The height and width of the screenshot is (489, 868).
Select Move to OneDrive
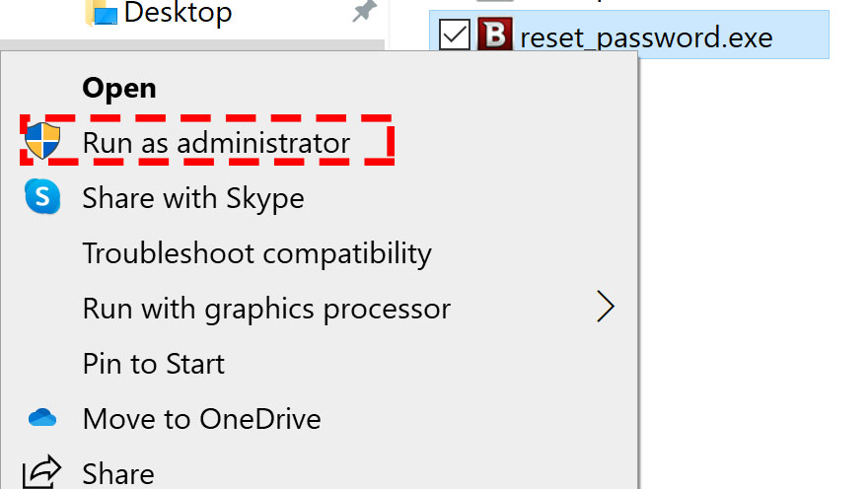pos(201,419)
